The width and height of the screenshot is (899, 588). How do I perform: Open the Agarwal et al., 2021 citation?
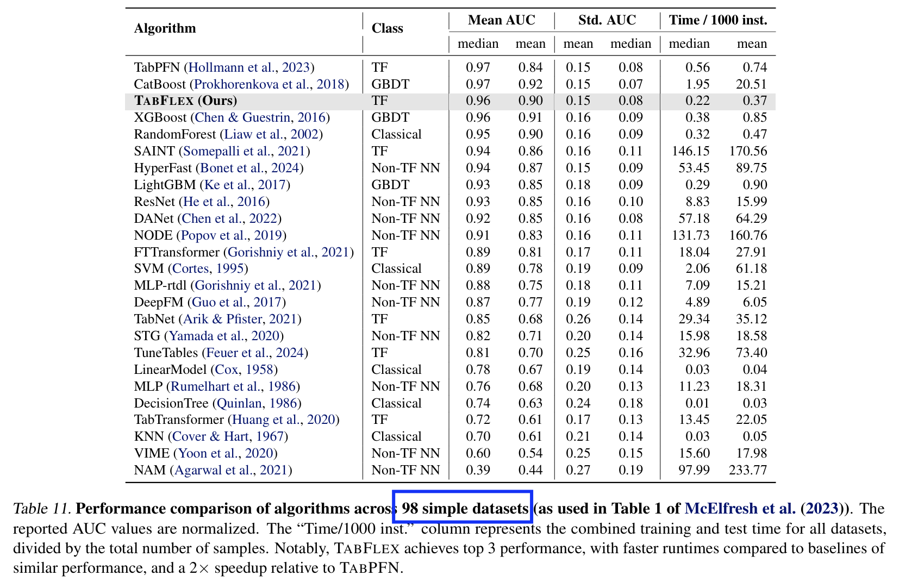click(x=231, y=470)
